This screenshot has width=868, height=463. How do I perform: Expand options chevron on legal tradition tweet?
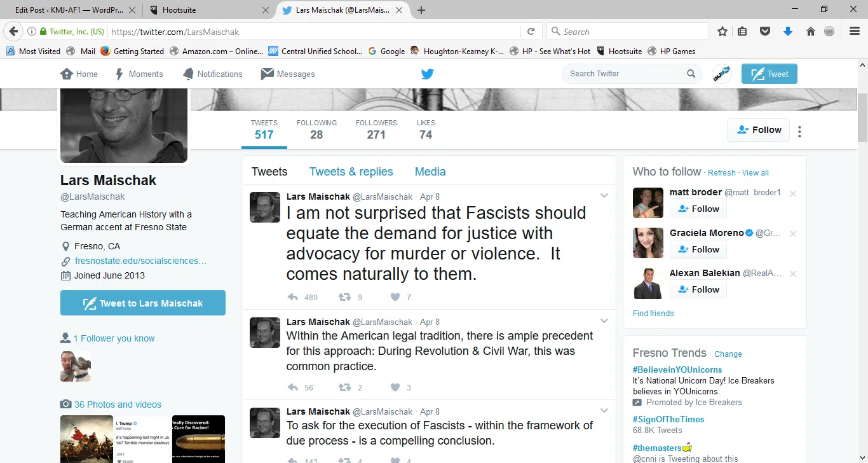(604, 321)
